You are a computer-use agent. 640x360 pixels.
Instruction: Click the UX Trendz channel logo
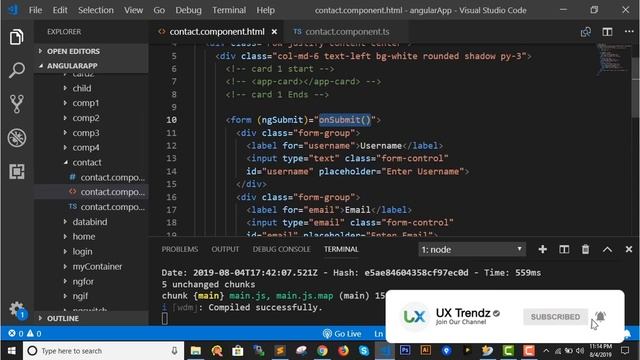coord(414,316)
